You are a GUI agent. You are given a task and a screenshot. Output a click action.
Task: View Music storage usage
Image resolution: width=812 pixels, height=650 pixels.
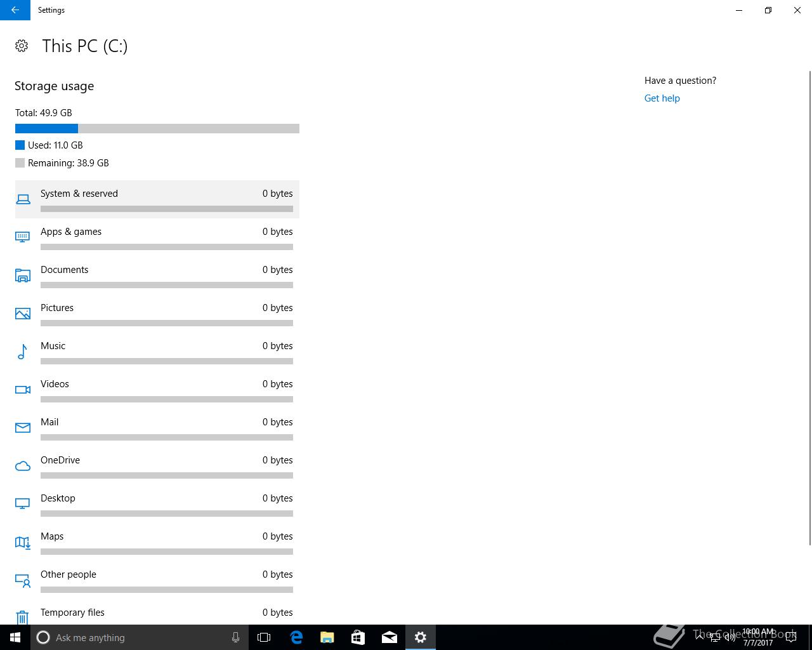coord(157,352)
